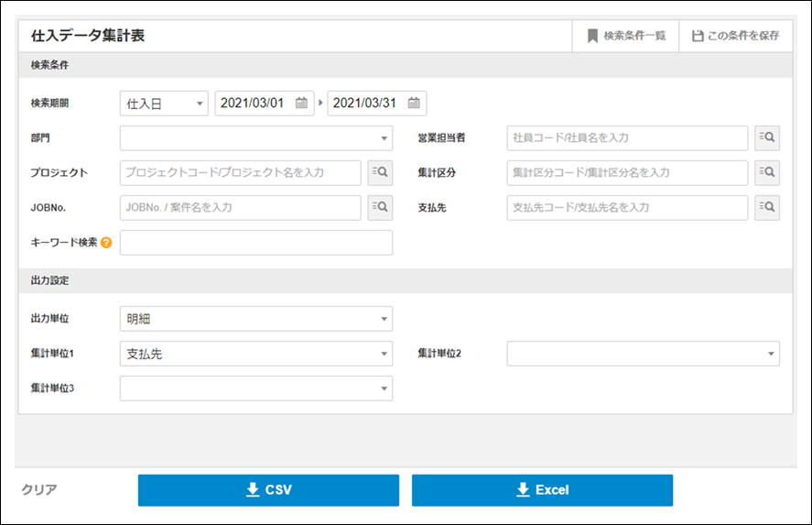The width and height of the screenshot is (812, 525).
Task: Click the キーワード検索 text field
Action: (256, 243)
